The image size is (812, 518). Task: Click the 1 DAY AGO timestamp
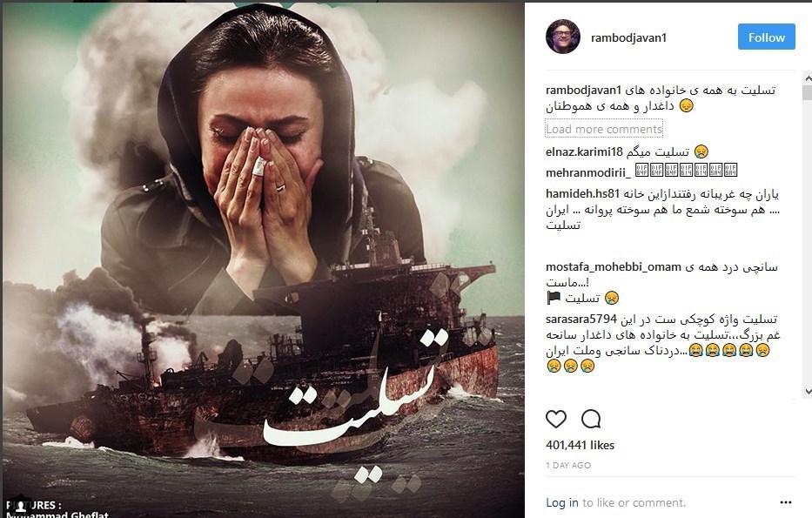click(x=568, y=465)
